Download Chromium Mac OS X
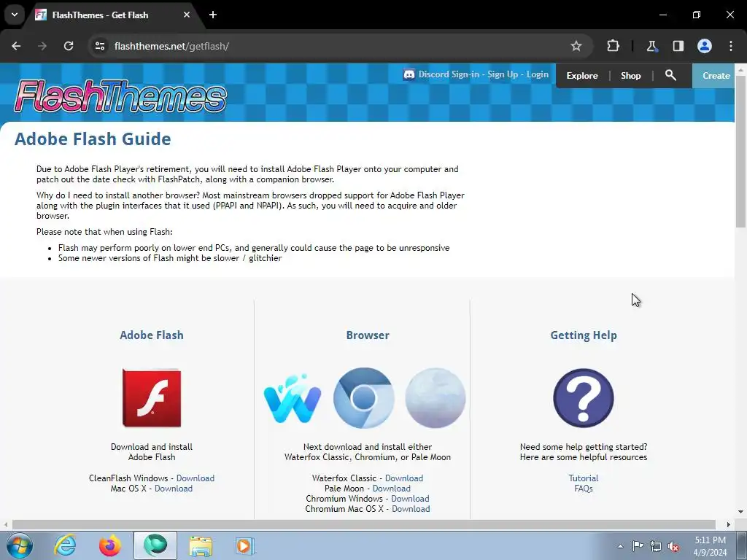Viewport: 747px width, 560px height. [411, 509]
